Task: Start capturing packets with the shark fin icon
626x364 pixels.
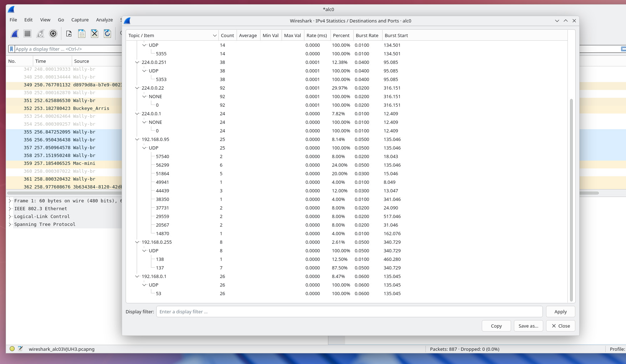Action: pyautogui.click(x=15, y=34)
